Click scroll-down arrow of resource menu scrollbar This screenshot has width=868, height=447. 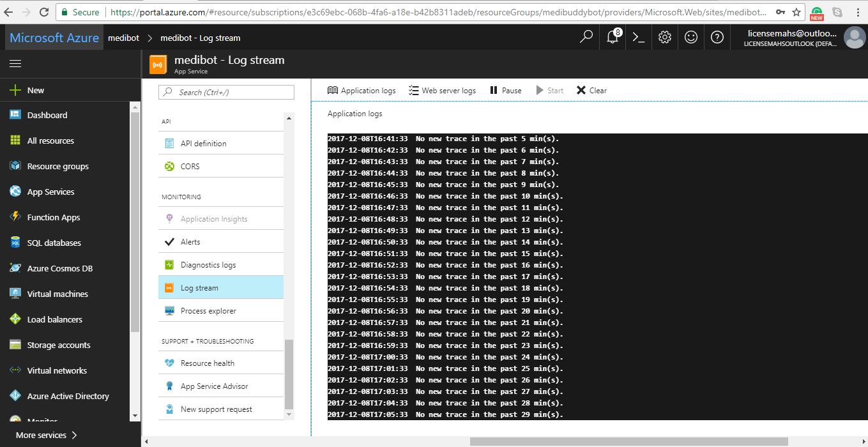(289, 414)
